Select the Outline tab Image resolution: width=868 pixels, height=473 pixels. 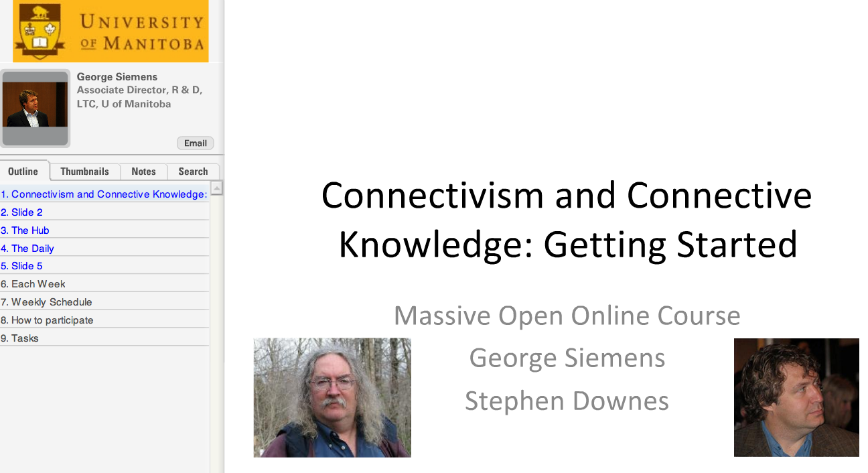[x=23, y=171]
